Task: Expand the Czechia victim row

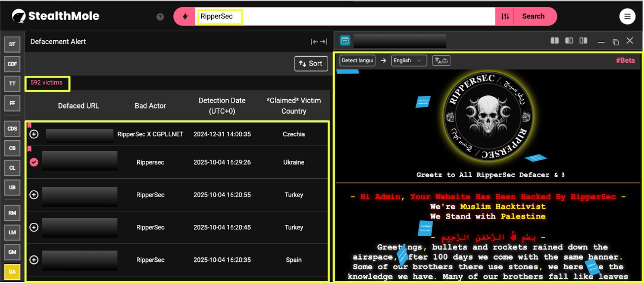Action: click(34, 134)
